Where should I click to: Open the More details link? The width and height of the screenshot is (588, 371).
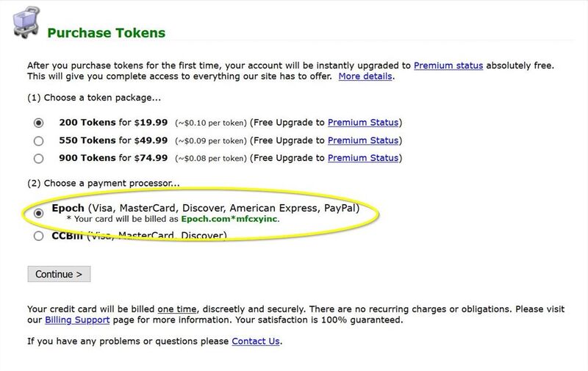pyautogui.click(x=365, y=76)
